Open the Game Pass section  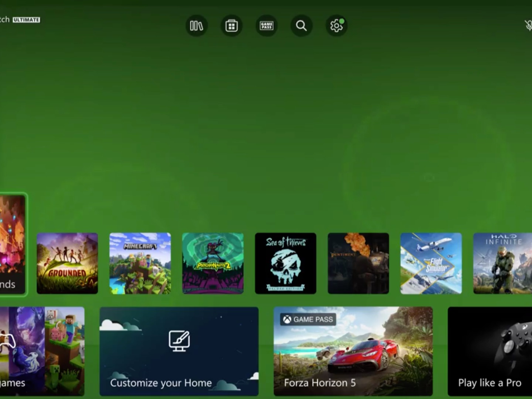tap(266, 26)
